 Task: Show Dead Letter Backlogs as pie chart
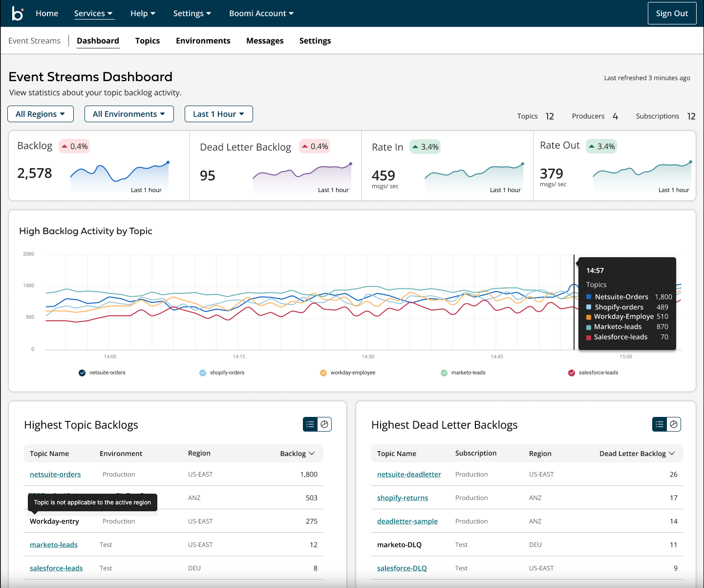pos(674,424)
